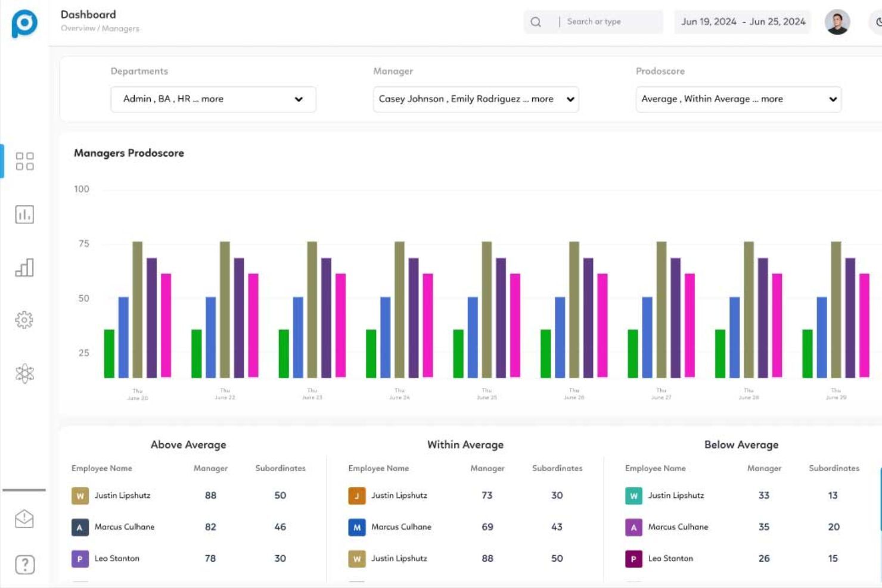882x588 pixels.
Task: Select the Within Average column heading
Action: point(465,444)
